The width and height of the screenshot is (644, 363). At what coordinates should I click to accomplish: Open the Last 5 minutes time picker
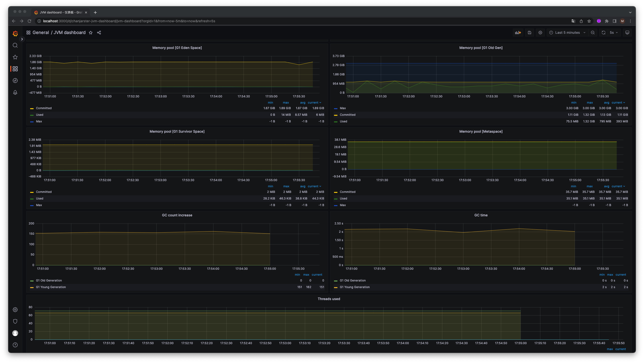pyautogui.click(x=568, y=33)
